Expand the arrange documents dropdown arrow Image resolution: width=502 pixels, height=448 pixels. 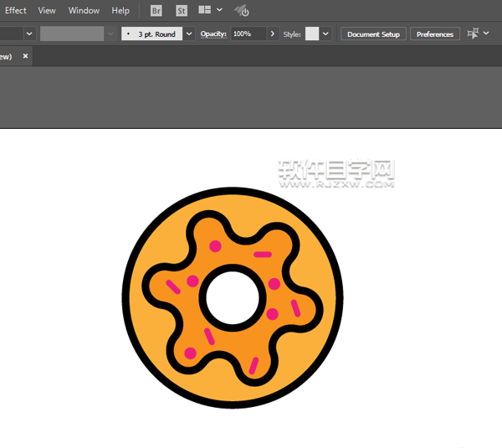point(219,11)
